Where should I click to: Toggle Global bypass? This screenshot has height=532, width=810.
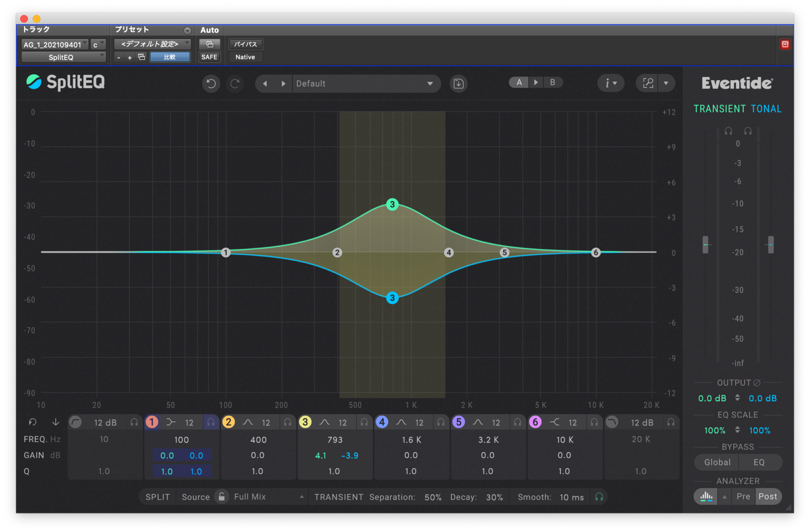[717, 462]
